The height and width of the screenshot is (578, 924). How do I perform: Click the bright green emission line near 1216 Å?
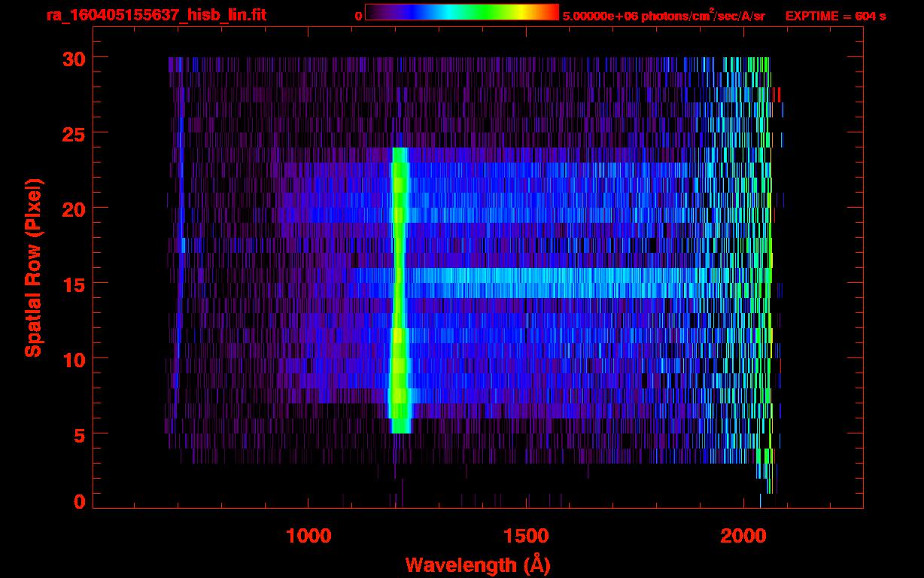tap(400, 290)
